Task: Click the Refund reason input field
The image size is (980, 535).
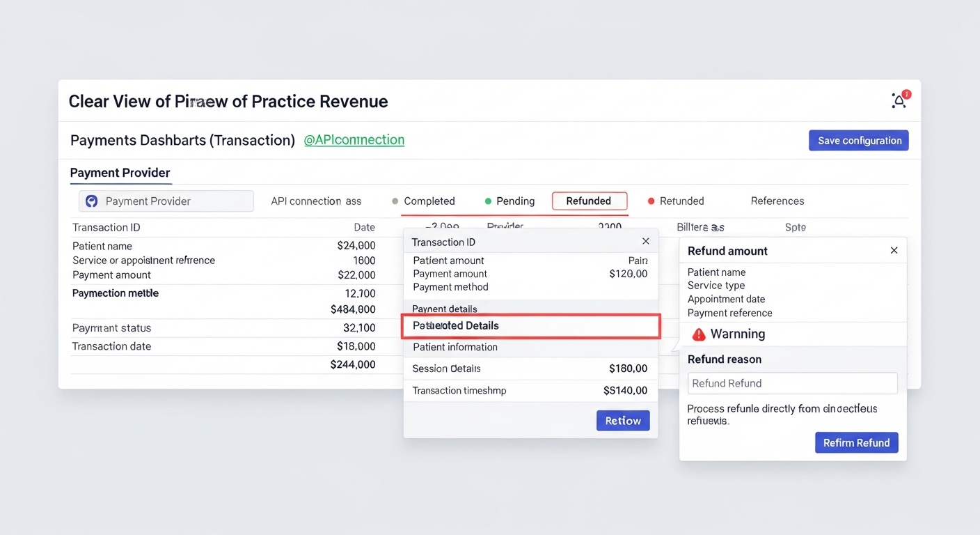Action: coord(792,383)
